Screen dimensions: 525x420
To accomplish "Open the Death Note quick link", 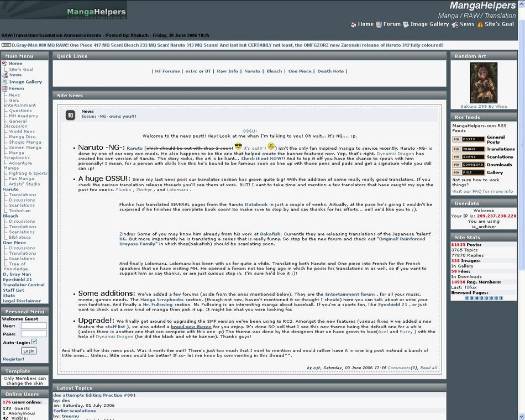I will coord(330,71).
